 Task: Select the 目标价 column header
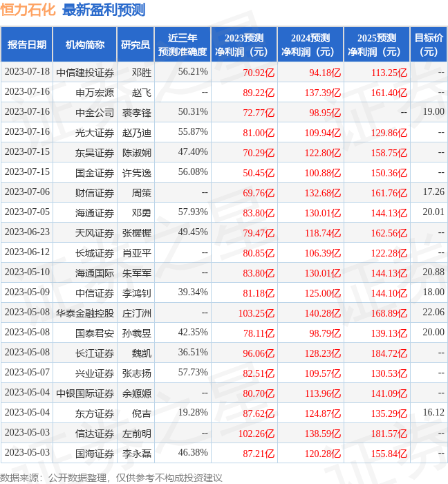[x=429, y=45]
